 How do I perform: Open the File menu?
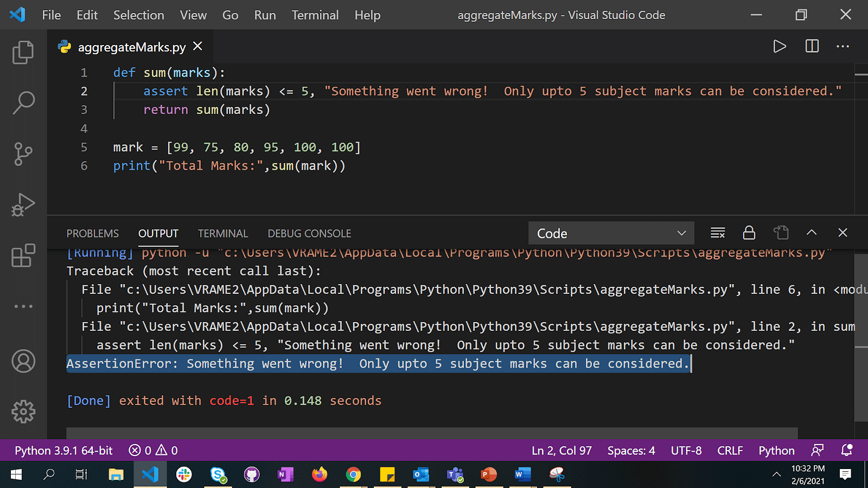click(x=52, y=15)
